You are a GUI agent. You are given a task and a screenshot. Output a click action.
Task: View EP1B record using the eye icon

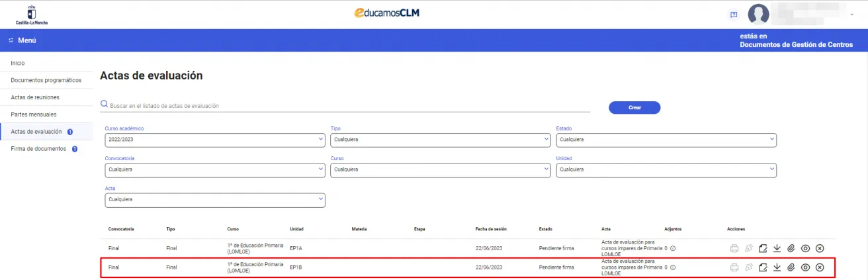(x=805, y=267)
